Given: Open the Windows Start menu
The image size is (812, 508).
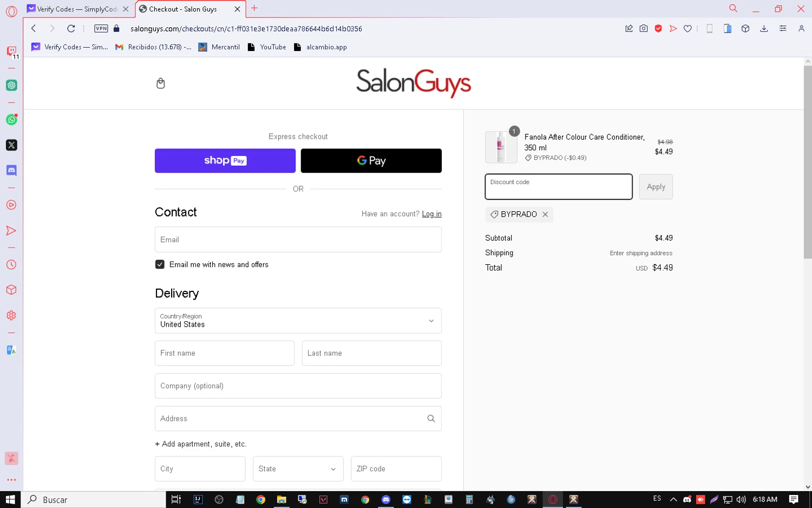Looking at the screenshot, I should coord(10,500).
